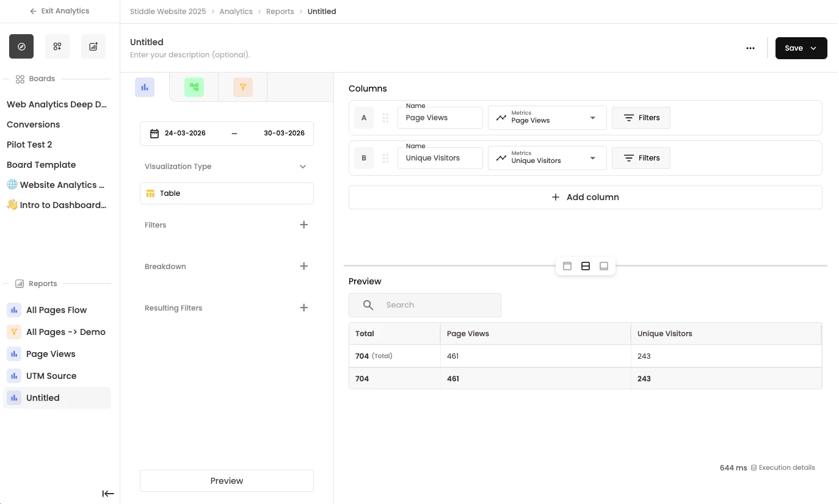Switch layout to split panel view

[586, 266]
